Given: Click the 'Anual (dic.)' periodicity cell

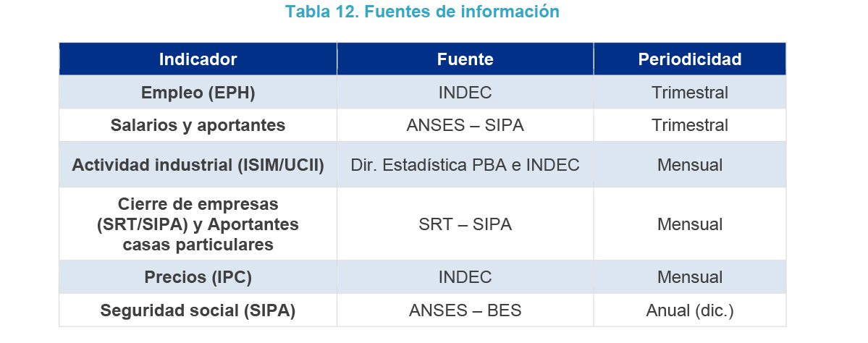Looking at the screenshot, I should (689, 310).
